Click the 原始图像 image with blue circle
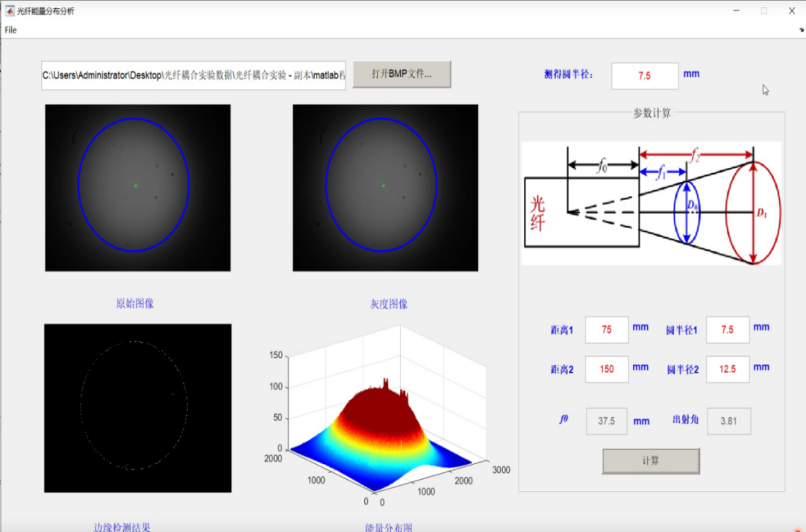This screenshot has height=532, width=806. (137, 187)
